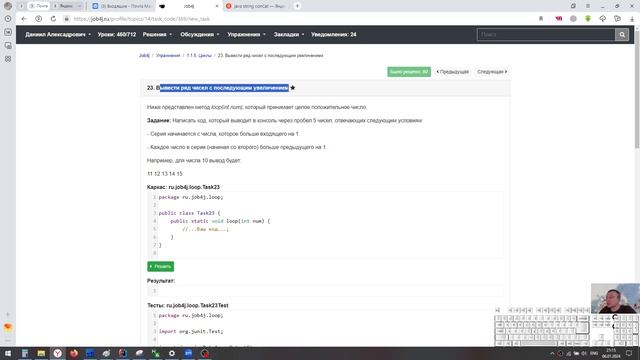Image resolution: width=640 pixels, height=360 pixels.
Task: Switch to the pinned Почта tab
Action: point(39,6)
